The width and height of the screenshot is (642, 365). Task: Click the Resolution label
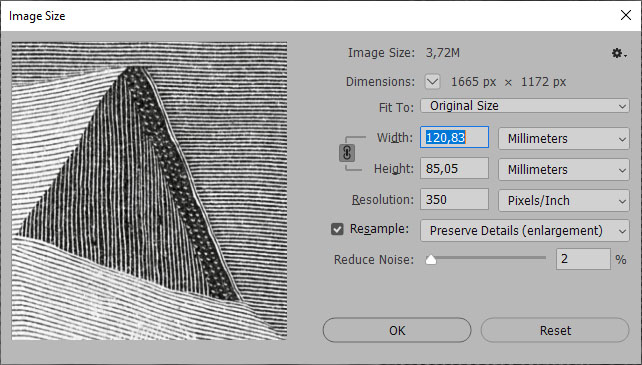[x=383, y=200]
